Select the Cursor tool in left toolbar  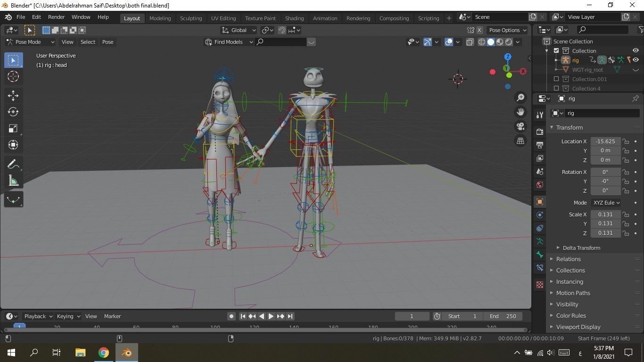pyautogui.click(x=13, y=77)
